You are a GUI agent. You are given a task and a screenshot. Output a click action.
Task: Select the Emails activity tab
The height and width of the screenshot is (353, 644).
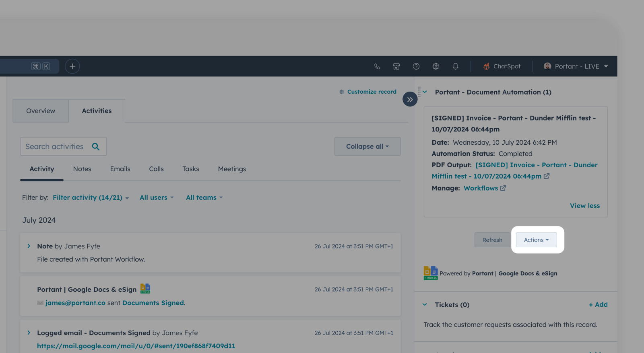120,169
